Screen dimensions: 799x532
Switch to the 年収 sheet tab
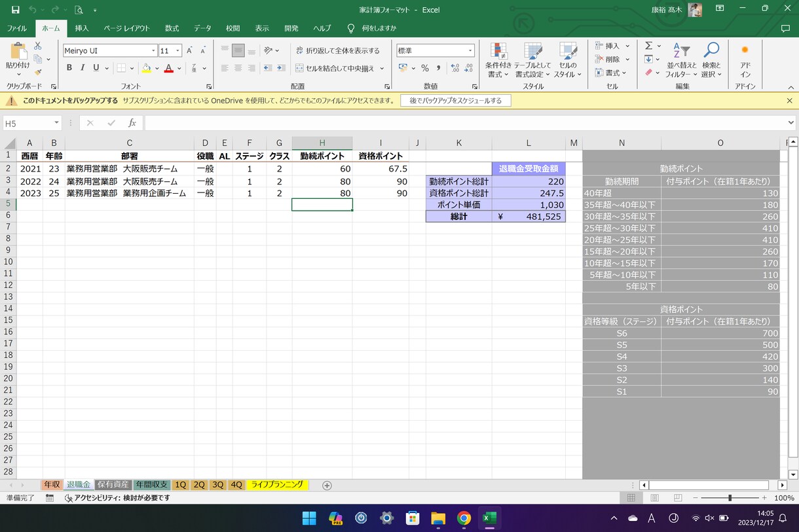click(x=52, y=485)
